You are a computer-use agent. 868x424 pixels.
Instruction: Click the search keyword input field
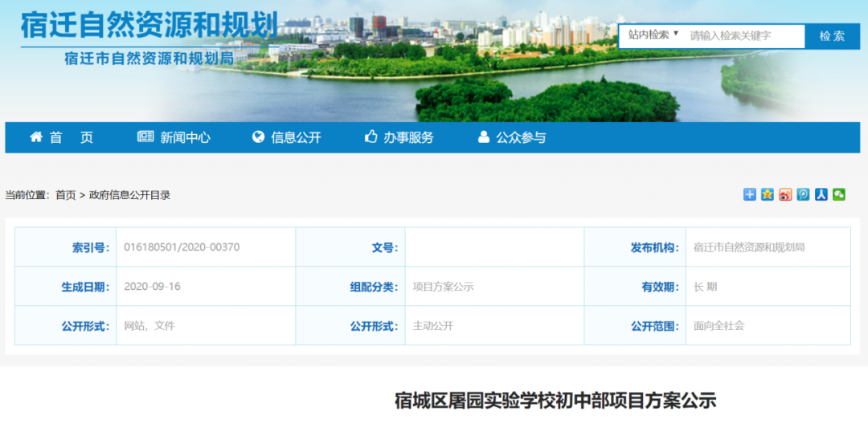pyautogui.click(x=743, y=36)
